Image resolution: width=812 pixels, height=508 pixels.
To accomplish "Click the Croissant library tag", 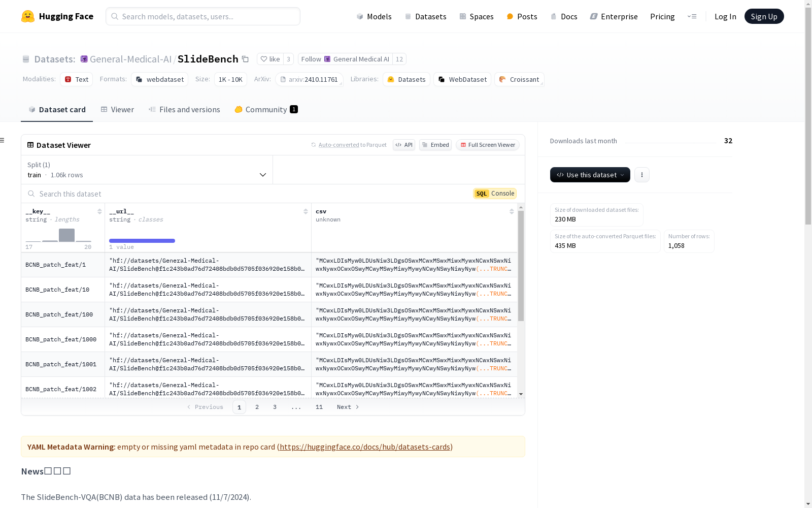I will (x=519, y=79).
